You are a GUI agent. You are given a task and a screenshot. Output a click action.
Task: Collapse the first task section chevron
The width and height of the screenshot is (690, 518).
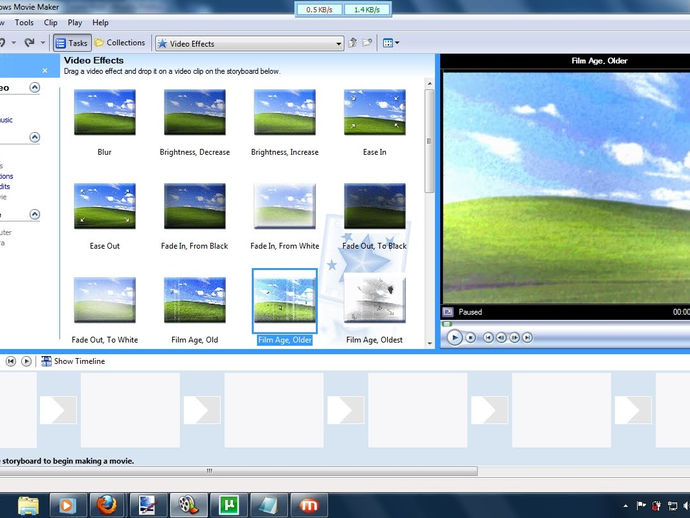(35, 88)
